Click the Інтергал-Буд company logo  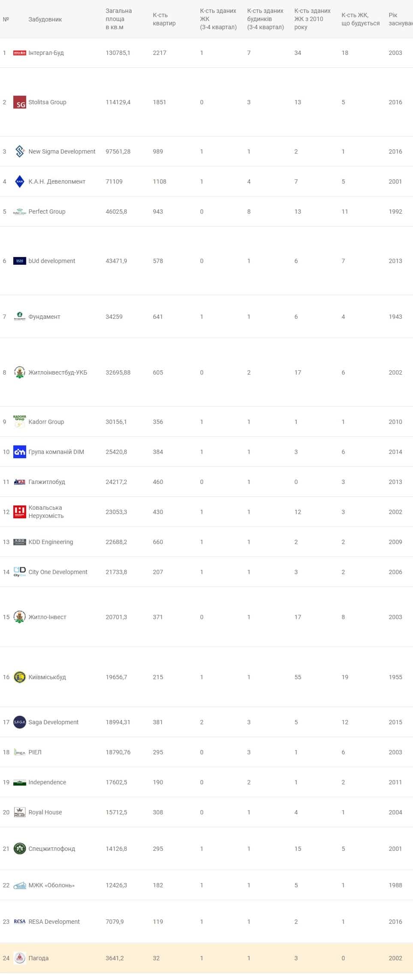[x=20, y=53]
